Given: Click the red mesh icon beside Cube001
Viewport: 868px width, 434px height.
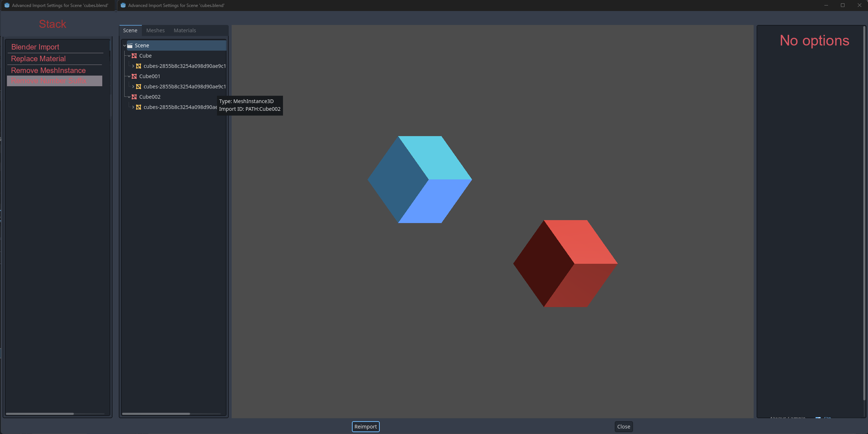Looking at the screenshot, I should coord(134,76).
